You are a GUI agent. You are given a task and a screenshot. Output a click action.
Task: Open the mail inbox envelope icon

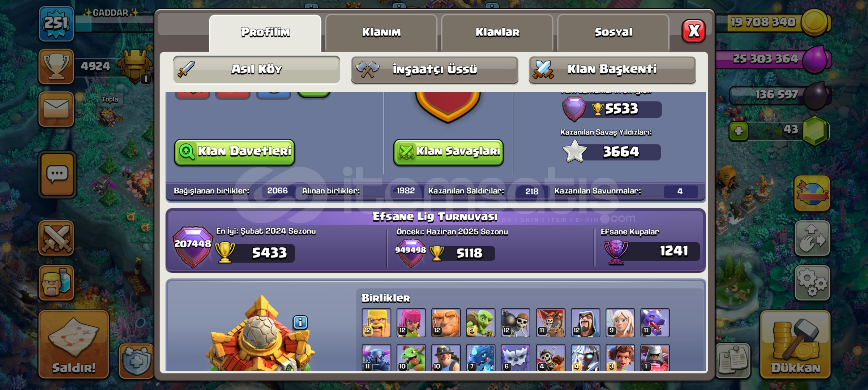[x=56, y=109]
